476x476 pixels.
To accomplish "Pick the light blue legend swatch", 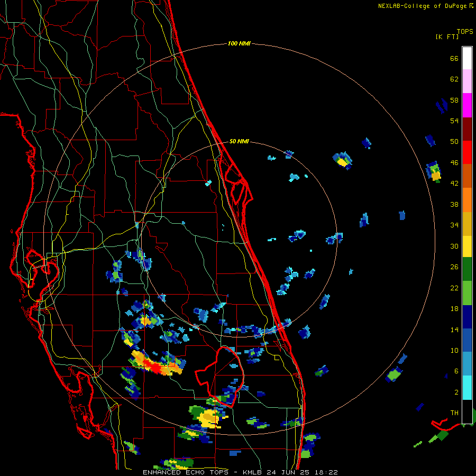I will point(467,364).
